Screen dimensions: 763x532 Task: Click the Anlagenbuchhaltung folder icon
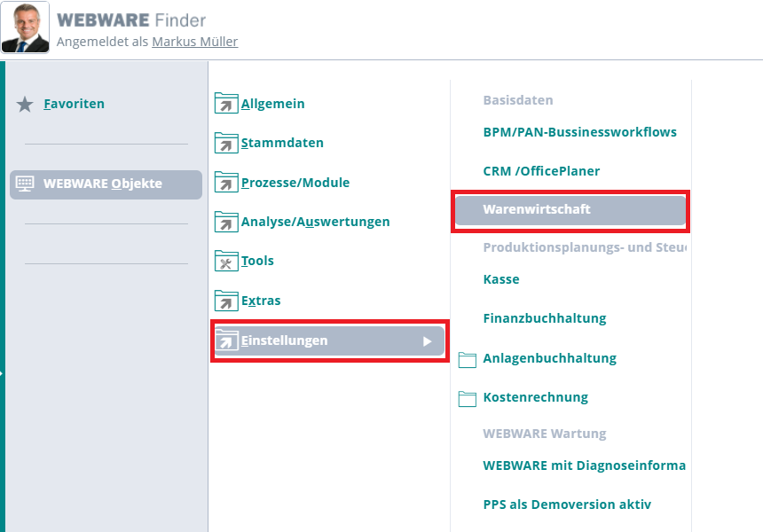tap(468, 359)
